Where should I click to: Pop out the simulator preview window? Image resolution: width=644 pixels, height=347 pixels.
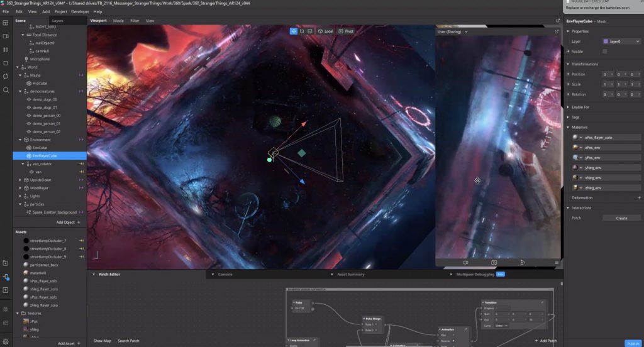click(x=557, y=31)
